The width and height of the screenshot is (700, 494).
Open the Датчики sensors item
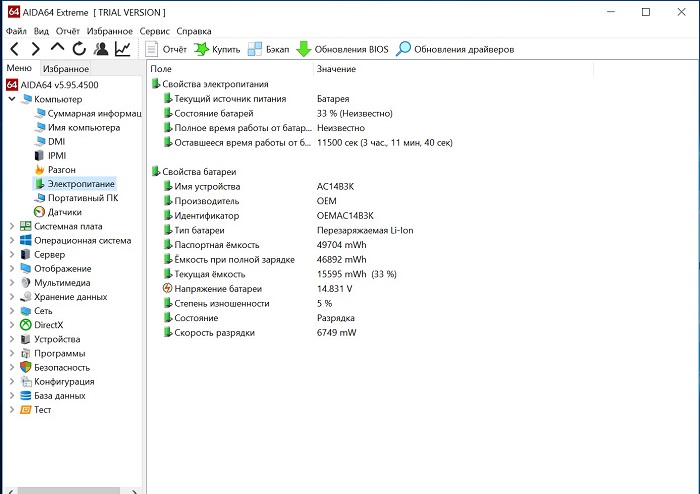click(x=58, y=212)
